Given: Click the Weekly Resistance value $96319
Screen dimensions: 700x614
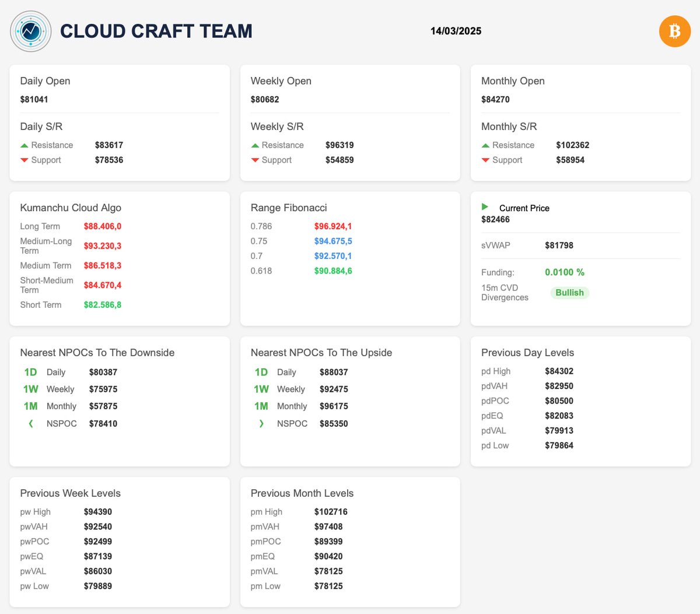Looking at the screenshot, I should (x=339, y=145).
